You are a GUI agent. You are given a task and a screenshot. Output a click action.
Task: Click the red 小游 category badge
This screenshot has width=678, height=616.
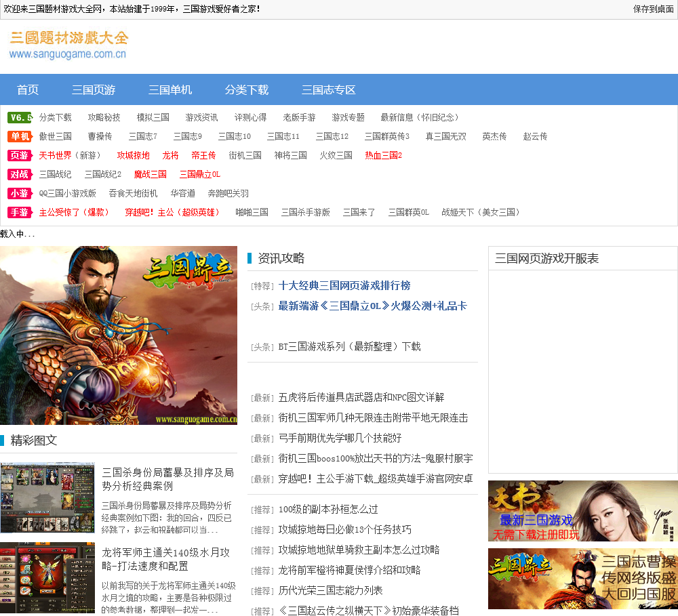(20, 194)
